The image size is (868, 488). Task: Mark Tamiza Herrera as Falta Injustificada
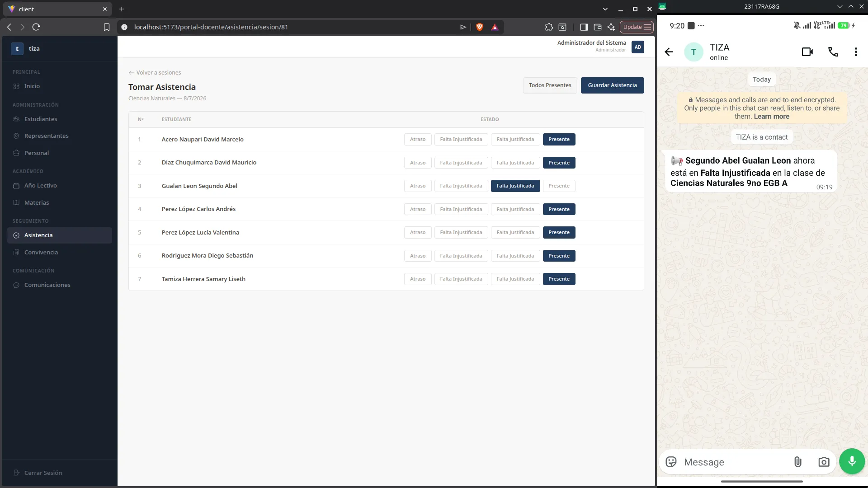point(461,279)
